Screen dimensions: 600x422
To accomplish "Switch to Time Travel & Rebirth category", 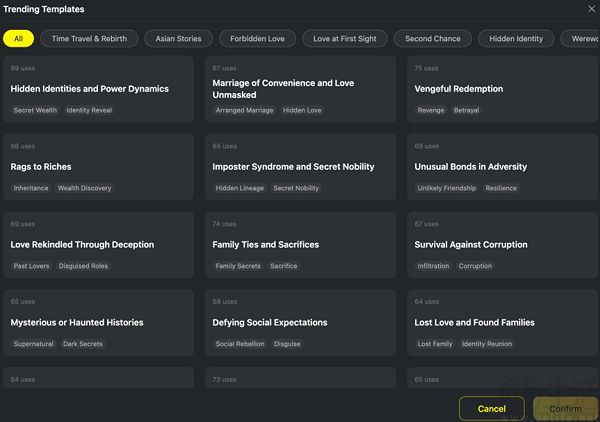I will click(x=89, y=39).
